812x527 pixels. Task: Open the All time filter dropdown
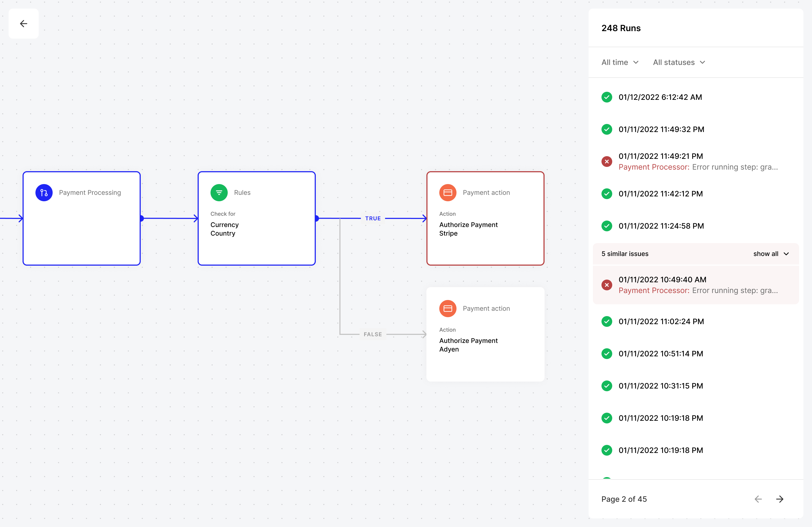[x=620, y=62]
